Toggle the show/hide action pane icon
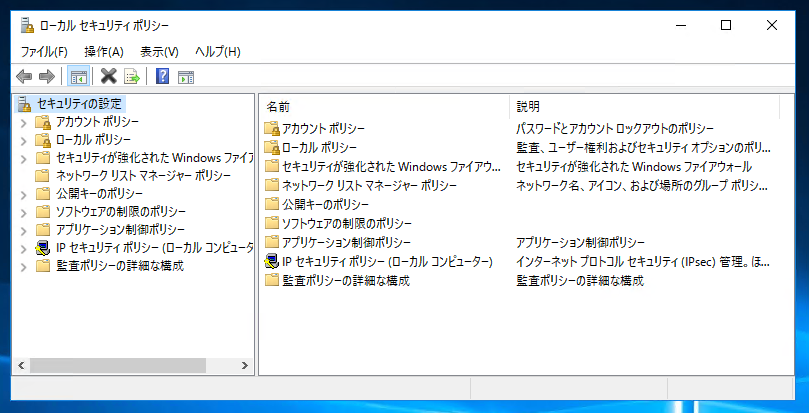This screenshot has height=413, width=809. tap(186, 77)
